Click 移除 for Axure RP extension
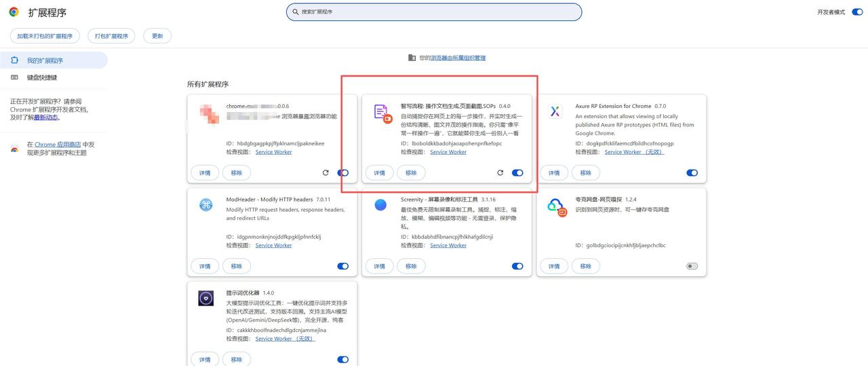 tap(585, 173)
